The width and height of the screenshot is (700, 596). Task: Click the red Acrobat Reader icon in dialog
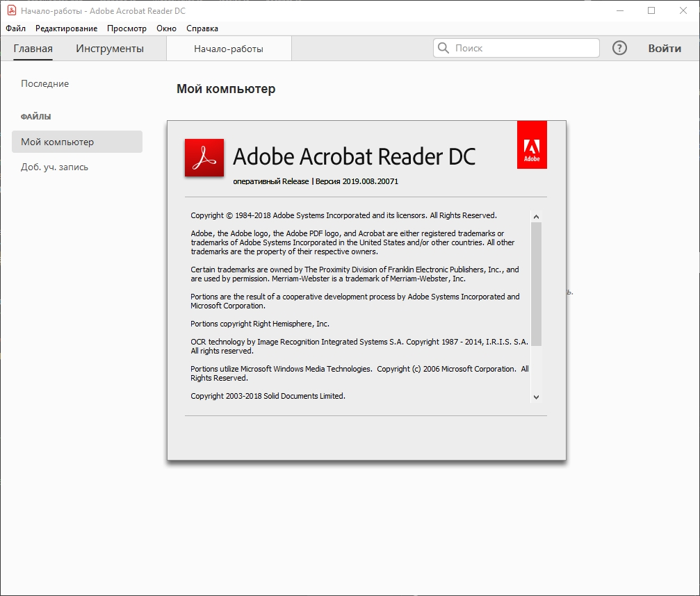[x=204, y=158]
